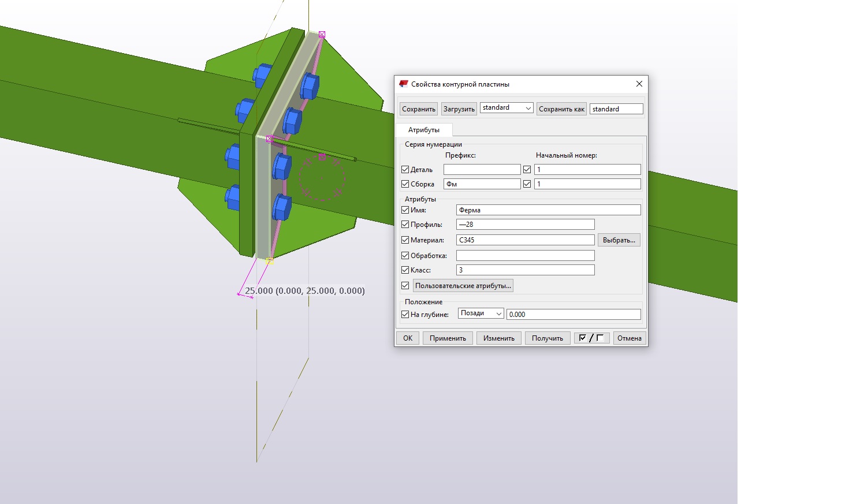Image resolution: width=849 pixels, height=504 pixels.
Task: Click the check/uncheck all toggle button
Action: pyautogui.click(x=591, y=338)
